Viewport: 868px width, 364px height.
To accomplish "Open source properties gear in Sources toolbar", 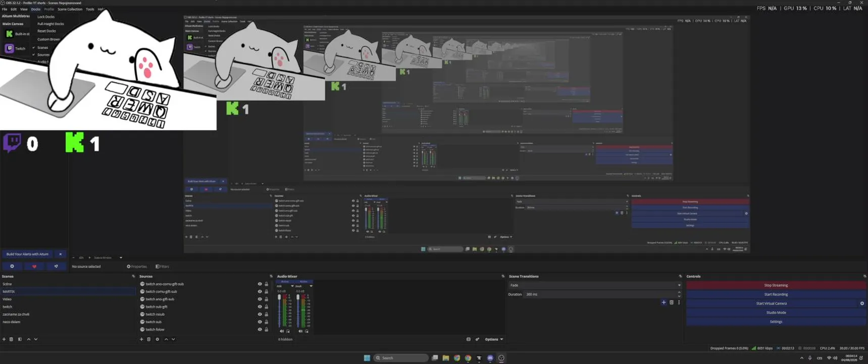I will pyautogui.click(x=157, y=339).
